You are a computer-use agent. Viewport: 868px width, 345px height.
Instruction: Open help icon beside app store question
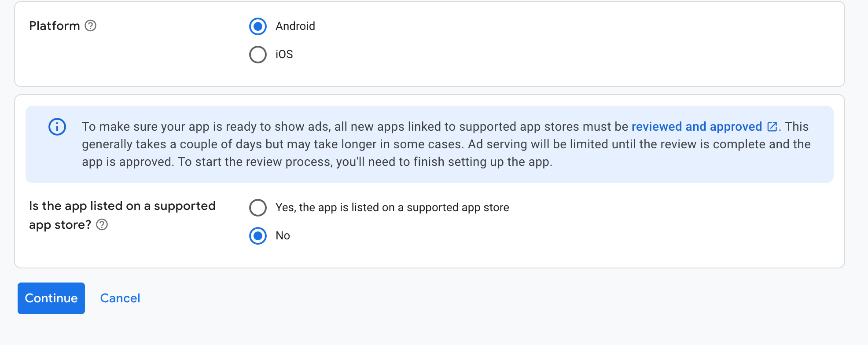pyautogui.click(x=102, y=225)
